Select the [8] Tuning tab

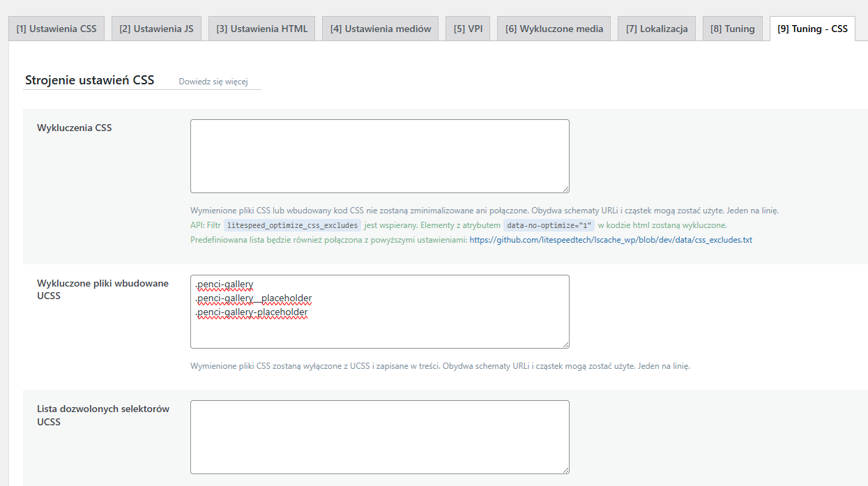pos(732,29)
